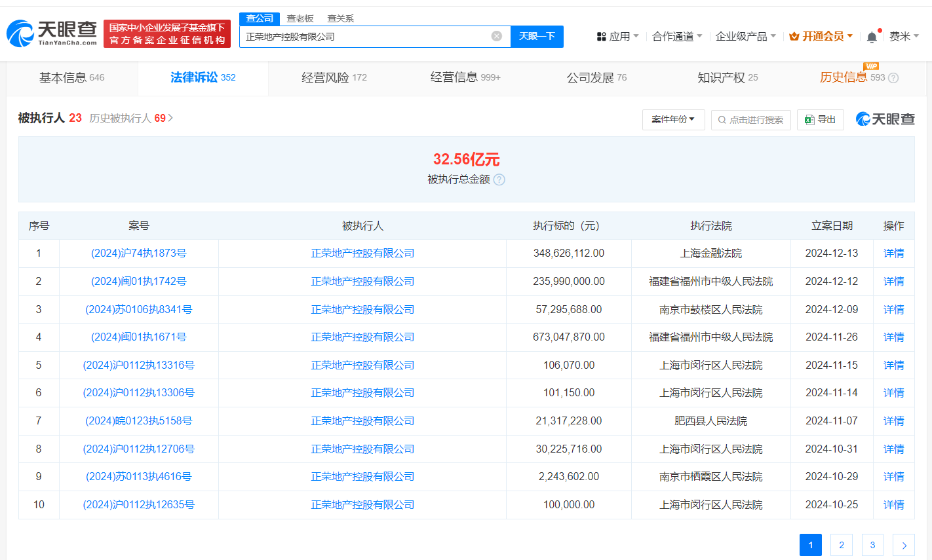Clear the search box with the × icon

(x=496, y=36)
